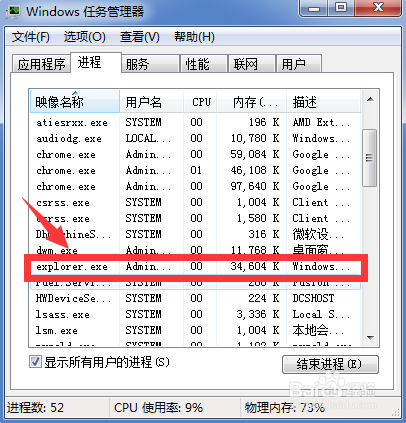Toggle 显示所有用户的进程 checkbox
The image size is (406, 423).
(x=35, y=362)
